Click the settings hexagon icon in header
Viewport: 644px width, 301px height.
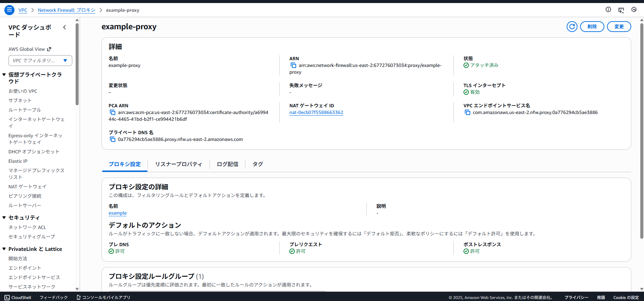(634, 10)
